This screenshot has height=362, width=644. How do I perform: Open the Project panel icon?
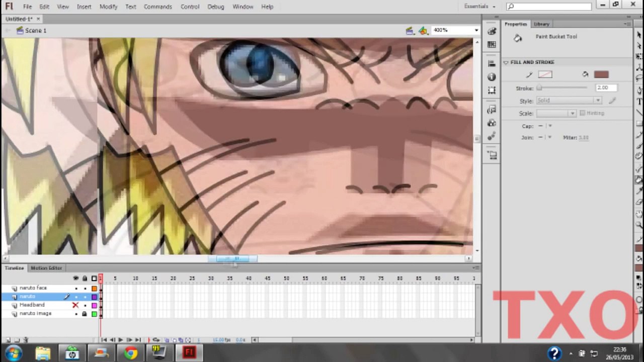click(x=492, y=155)
